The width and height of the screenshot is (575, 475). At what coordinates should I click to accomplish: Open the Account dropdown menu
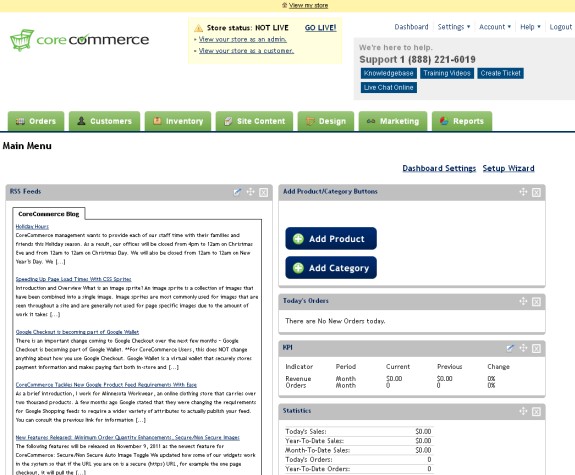click(x=495, y=27)
